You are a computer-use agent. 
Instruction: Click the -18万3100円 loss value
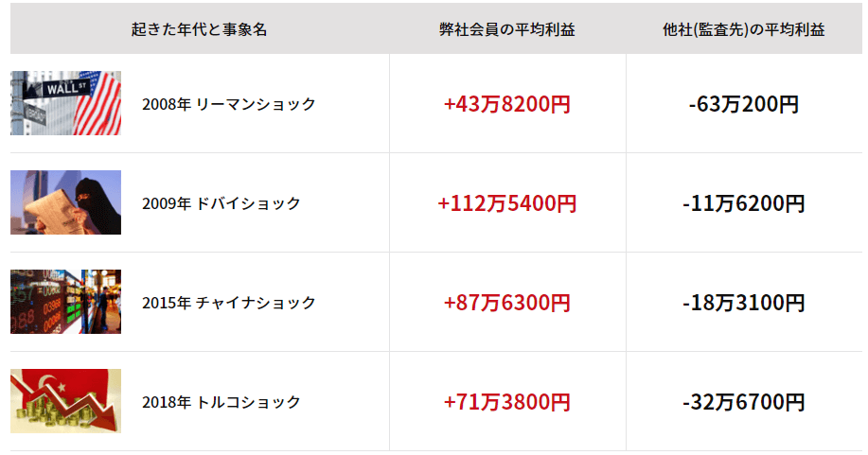point(743,303)
